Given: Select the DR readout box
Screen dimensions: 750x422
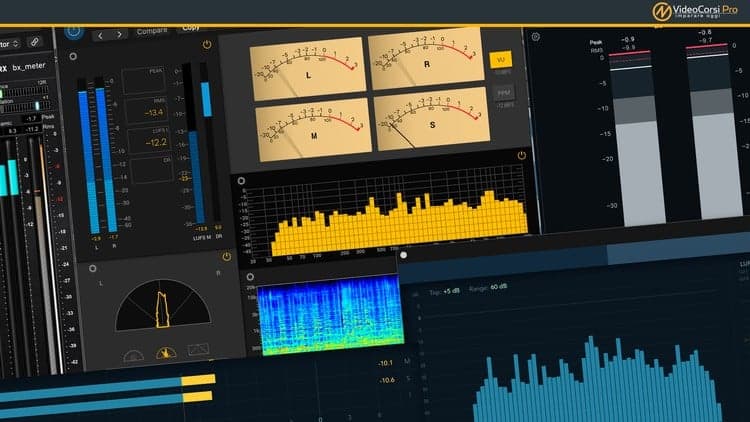Looking at the screenshot, I should tap(152, 168).
